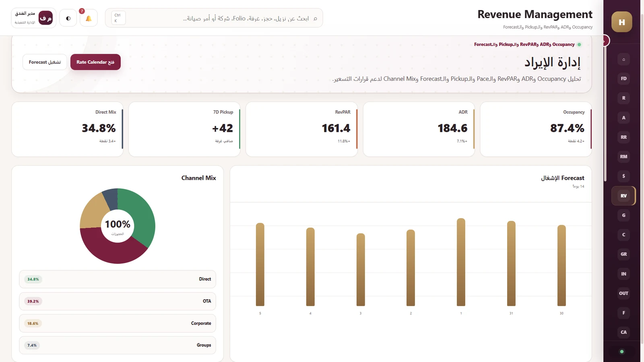The height and width of the screenshot is (362, 644).
Task: Select the Direct channel row
Action: click(118, 279)
